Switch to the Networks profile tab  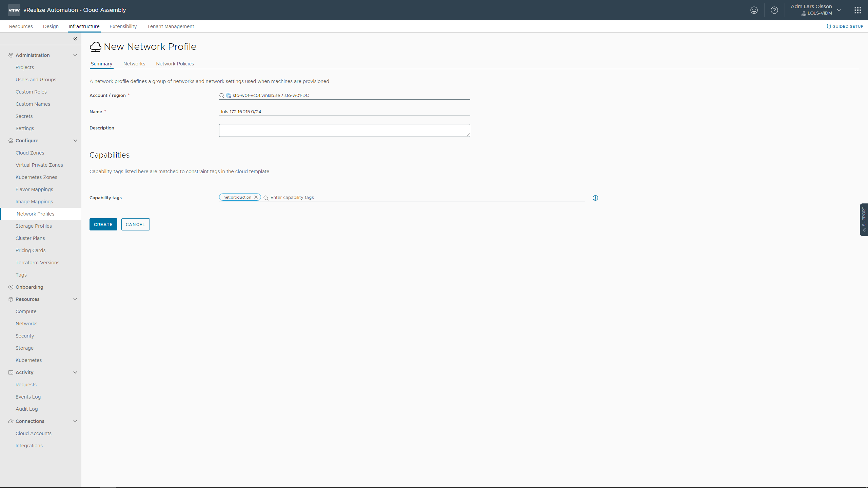coord(134,64)
